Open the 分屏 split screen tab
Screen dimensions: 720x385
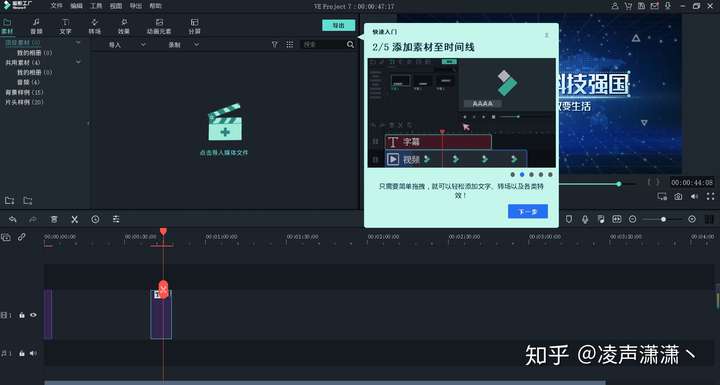click(194, 26)
